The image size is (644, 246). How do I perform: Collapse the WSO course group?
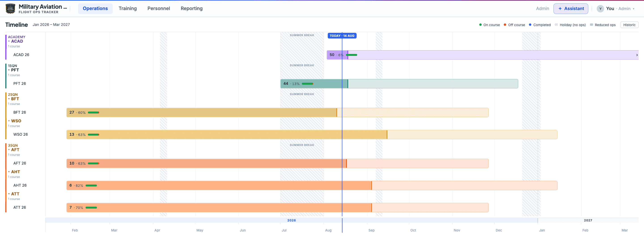coord(15,121)
